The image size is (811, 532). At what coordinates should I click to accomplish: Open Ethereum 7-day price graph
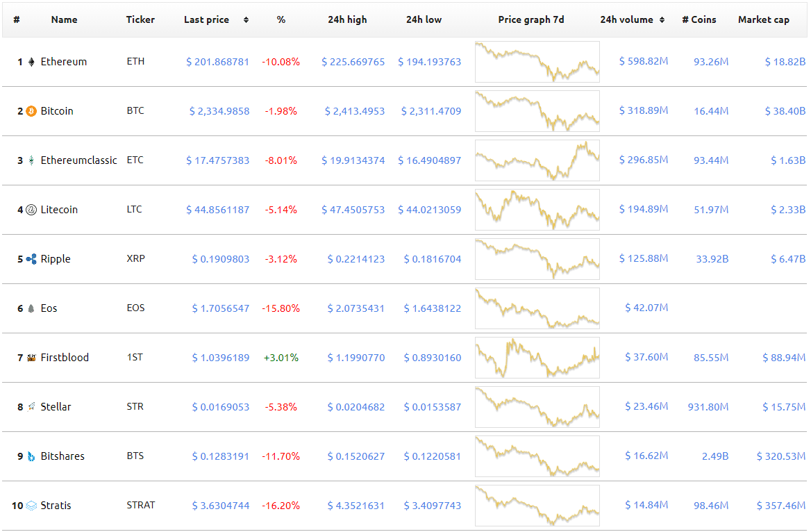tap(537, 62)
